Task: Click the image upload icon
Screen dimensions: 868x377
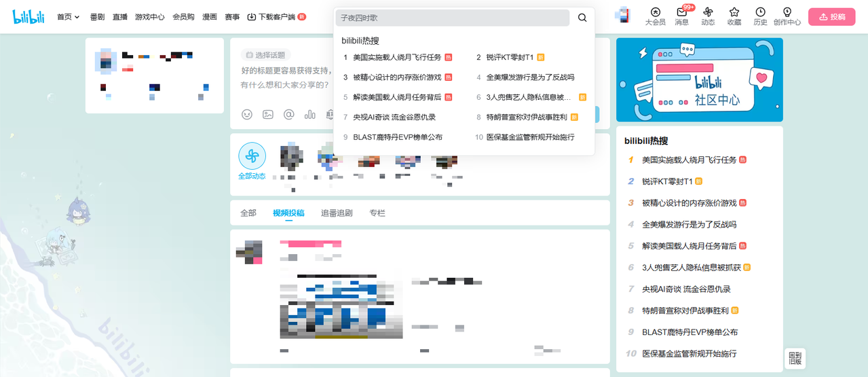Action: tap(268, 115)
